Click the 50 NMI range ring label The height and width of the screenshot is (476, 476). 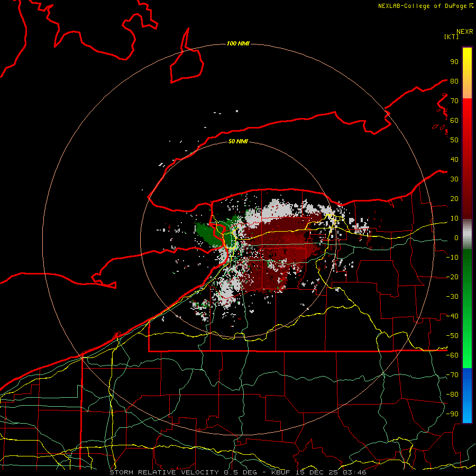click(x=238, y=141)
